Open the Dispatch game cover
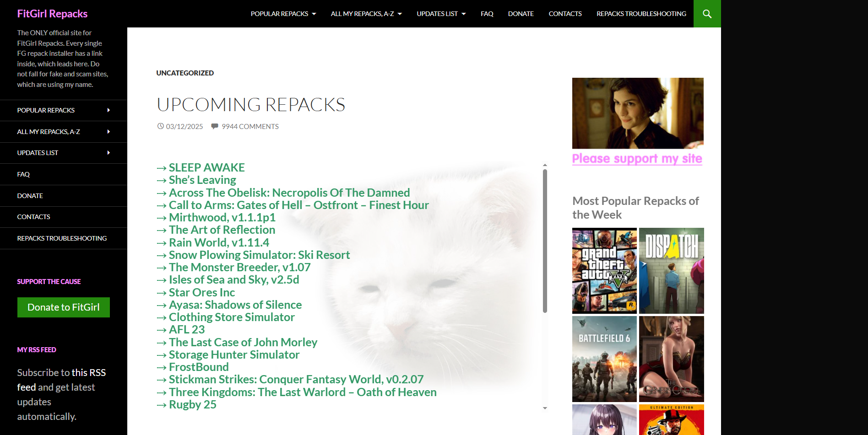Image resolution: width=868 pixels, height=435 pixels. tap(671, 270)
